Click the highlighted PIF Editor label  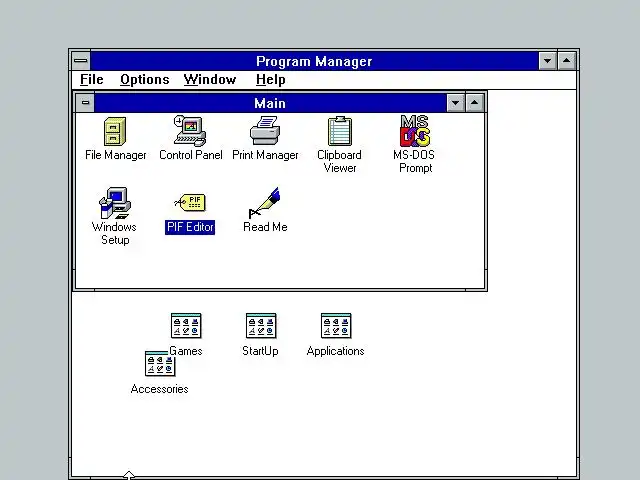point(190,227)
